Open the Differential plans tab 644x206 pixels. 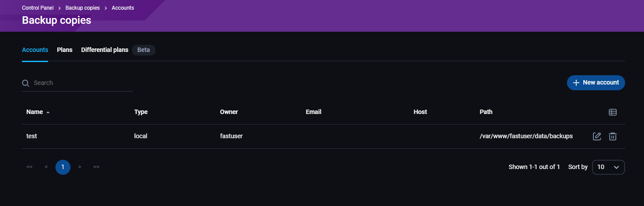click(x=105, y=50)
